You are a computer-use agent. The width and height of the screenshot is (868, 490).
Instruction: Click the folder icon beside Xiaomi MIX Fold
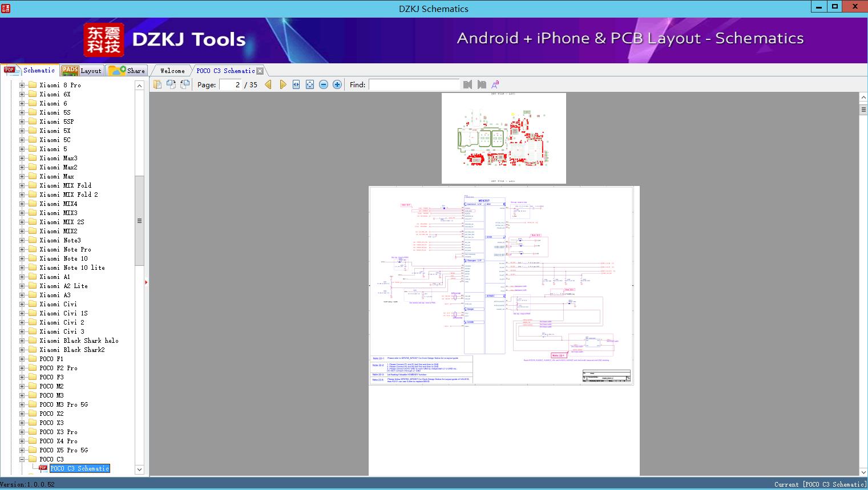[x=33, y=185]
